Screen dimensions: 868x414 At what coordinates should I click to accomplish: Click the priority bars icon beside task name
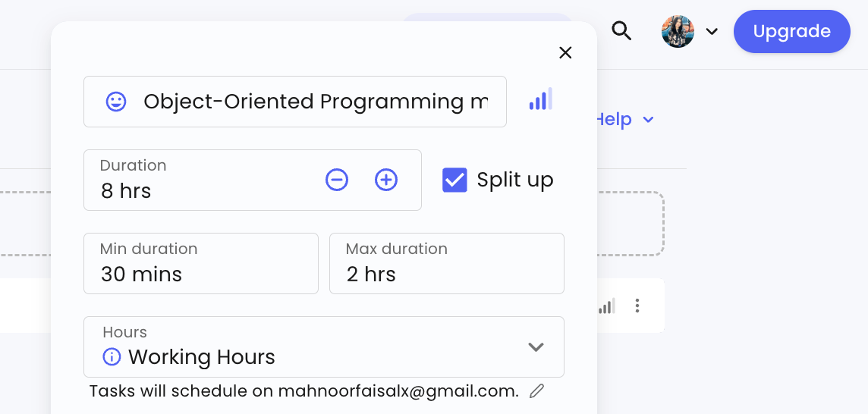tap(540, 100)
